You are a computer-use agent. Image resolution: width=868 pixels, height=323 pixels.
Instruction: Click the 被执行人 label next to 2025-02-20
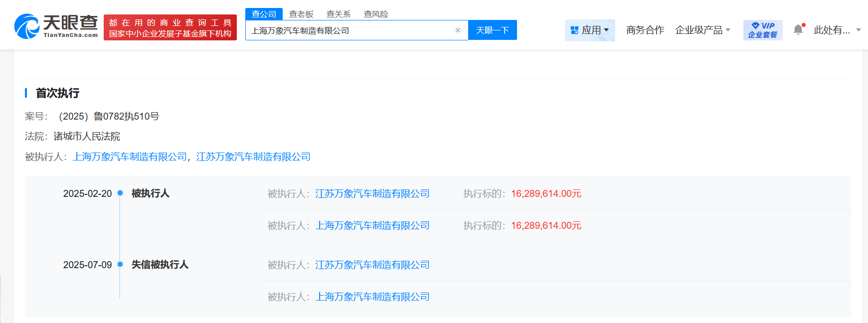click(151, 193)
